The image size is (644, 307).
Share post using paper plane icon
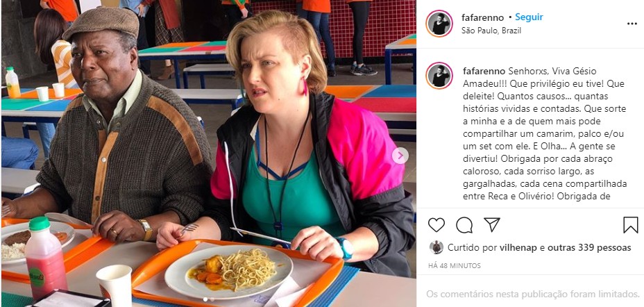click(491, 225)
